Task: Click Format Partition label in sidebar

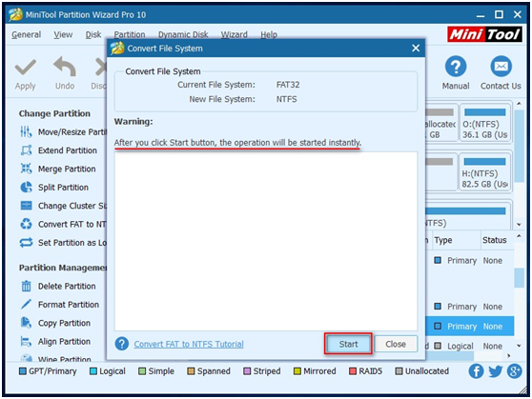Action: pyautogui.click(x=69, y=305)
